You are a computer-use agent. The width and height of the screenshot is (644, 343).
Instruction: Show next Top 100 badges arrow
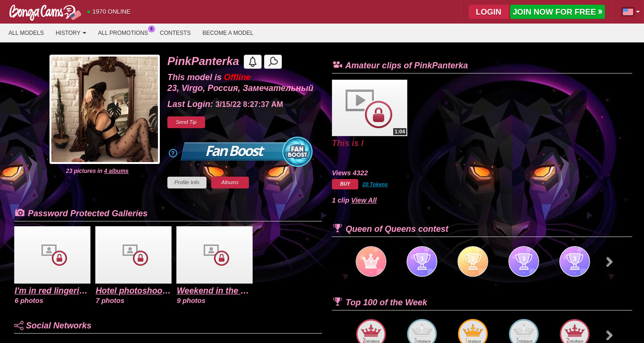609,335
